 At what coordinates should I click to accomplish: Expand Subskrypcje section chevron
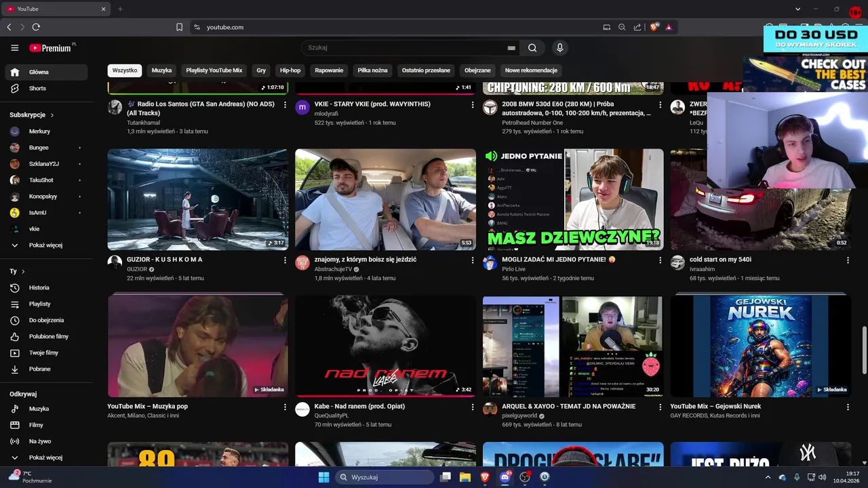(52, 115)
